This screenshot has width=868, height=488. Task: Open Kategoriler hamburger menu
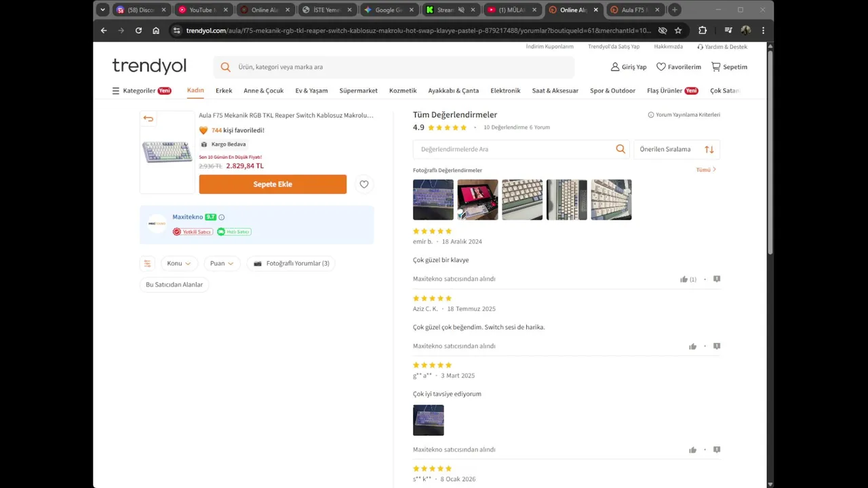pos(142,91)
